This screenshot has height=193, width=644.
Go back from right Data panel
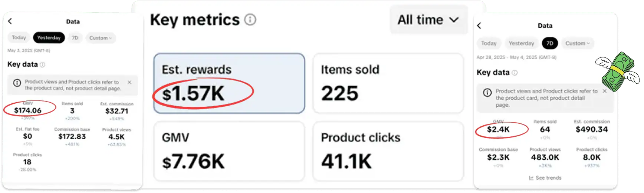click(479, 26)
